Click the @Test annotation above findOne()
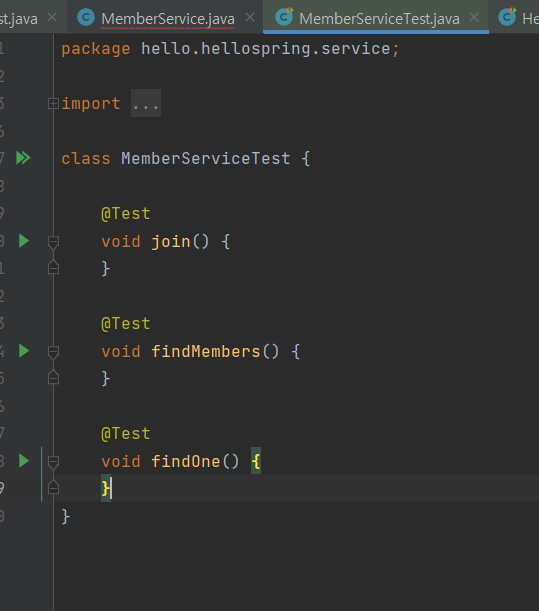The height and width of the screenshot is (611, 539). pos(125,433)
